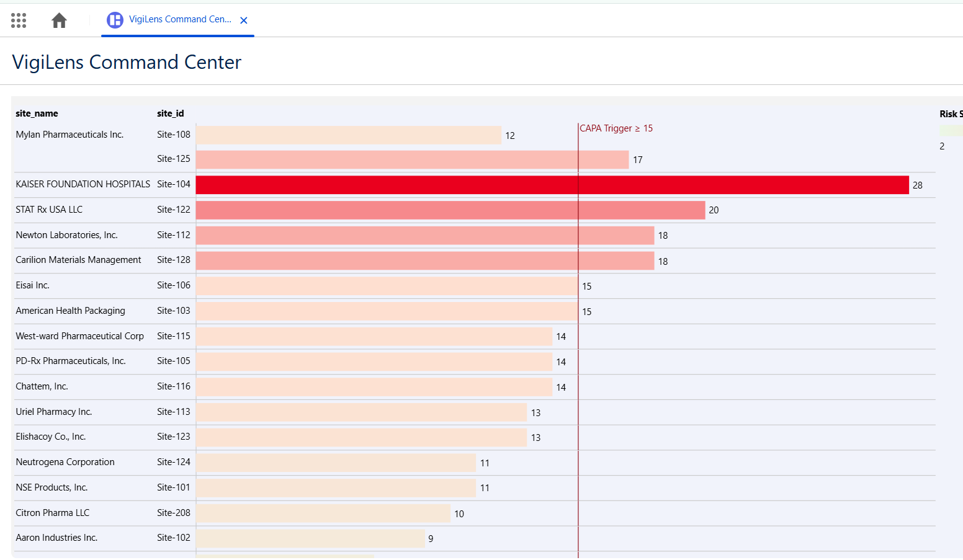
Task: Click the site_name column header
Action: pos(37,113)
